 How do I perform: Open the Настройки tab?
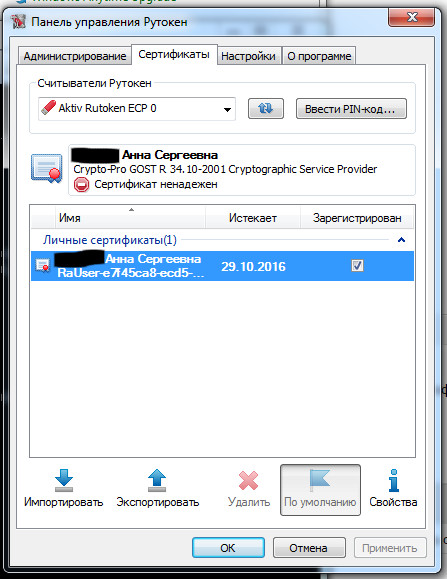[x=248, y=56]
